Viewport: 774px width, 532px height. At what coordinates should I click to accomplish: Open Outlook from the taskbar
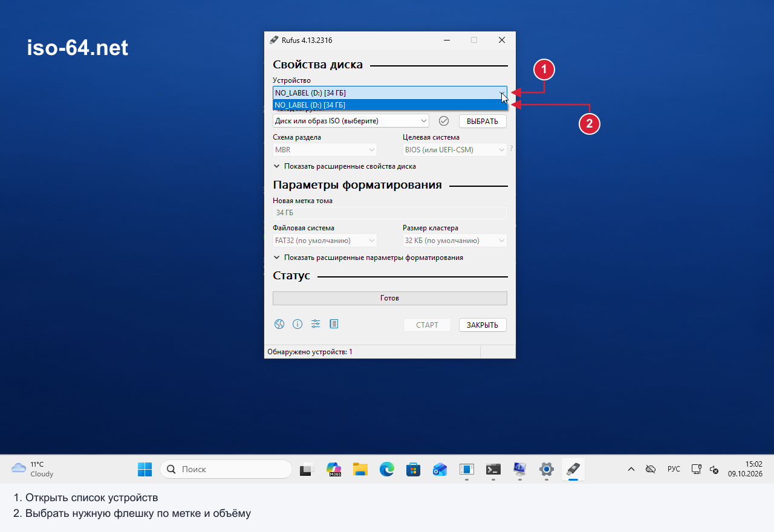pyautogui.click(x=440, y=469)
